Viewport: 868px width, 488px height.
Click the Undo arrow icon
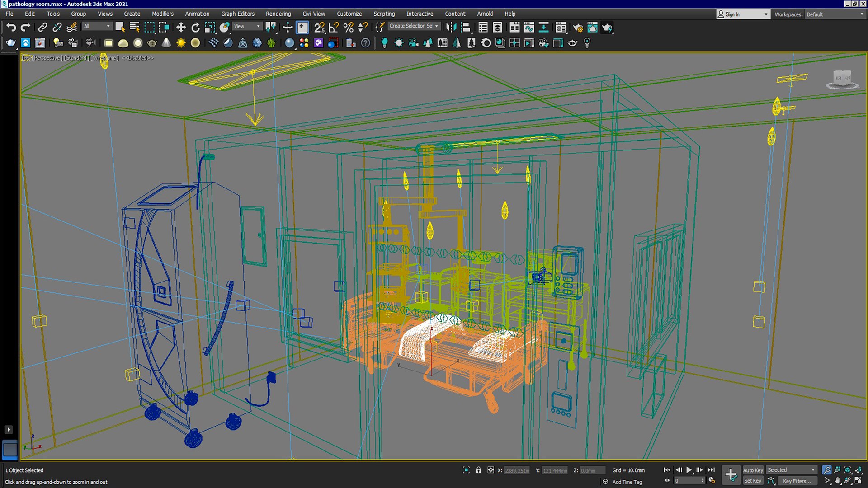point(11,28)
